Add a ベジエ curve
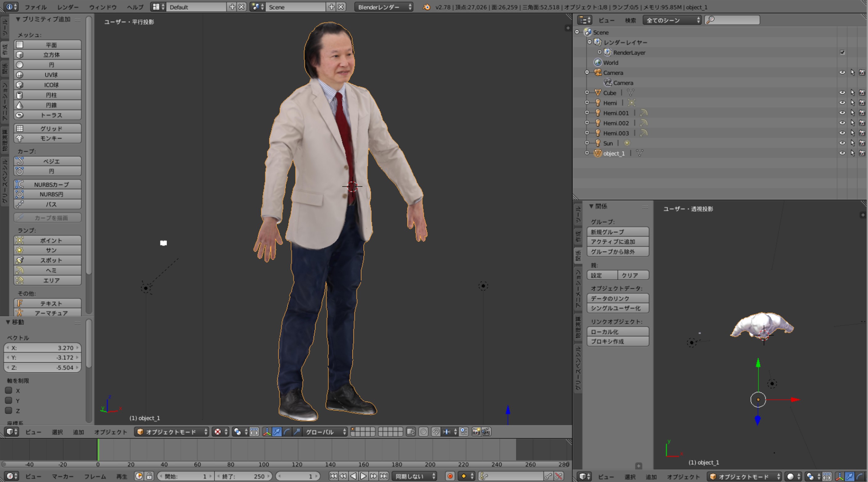This screenshot has width=868, height=482. (x=47, y=161)
